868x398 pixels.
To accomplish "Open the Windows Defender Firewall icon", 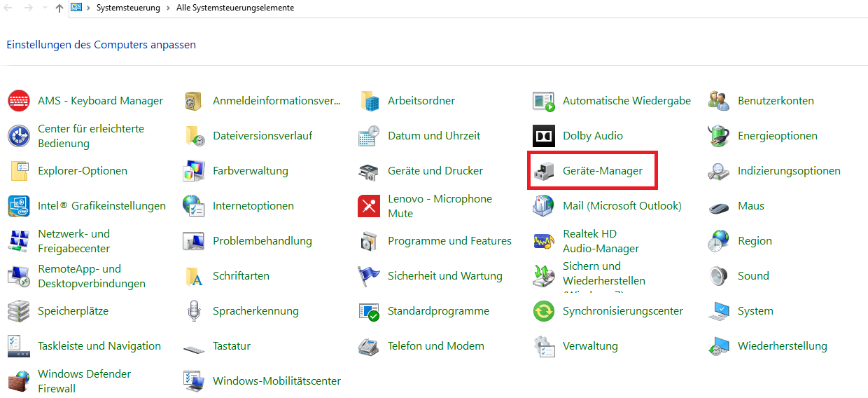I will (x=19, y=381).
